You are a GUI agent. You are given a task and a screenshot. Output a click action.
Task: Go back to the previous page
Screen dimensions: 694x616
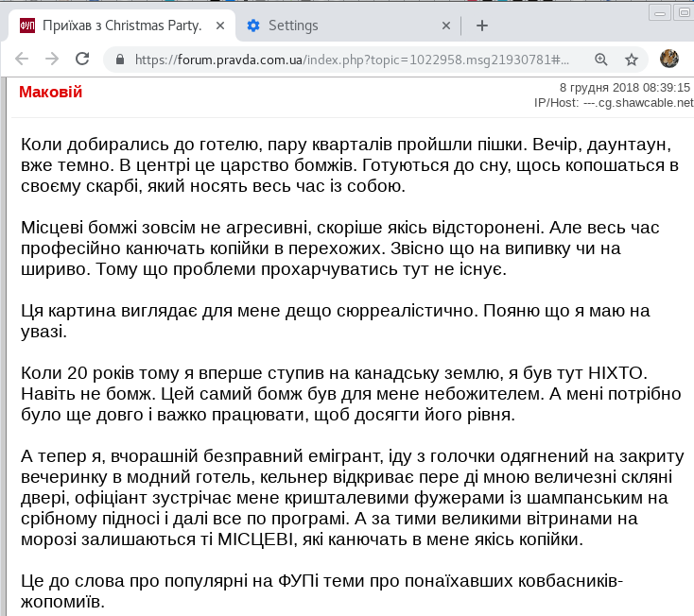[x=22, y=59]
